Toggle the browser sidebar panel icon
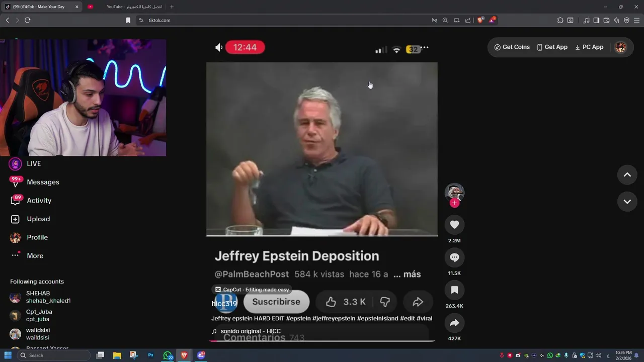The width and height of the screenshot is (644, 362). pyautogui.click(x=596, y=20)
